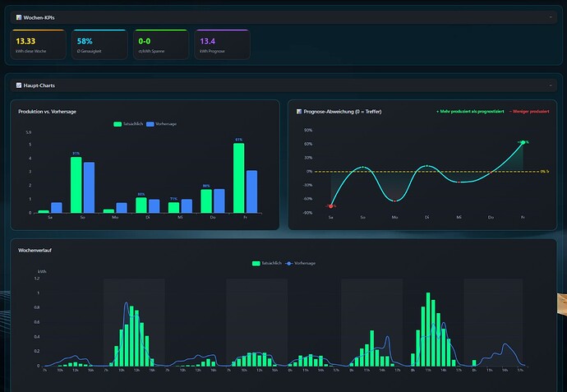Select the 13.33 kWh diese Woche card
This screenshot has width=567, height=392.
39,44
